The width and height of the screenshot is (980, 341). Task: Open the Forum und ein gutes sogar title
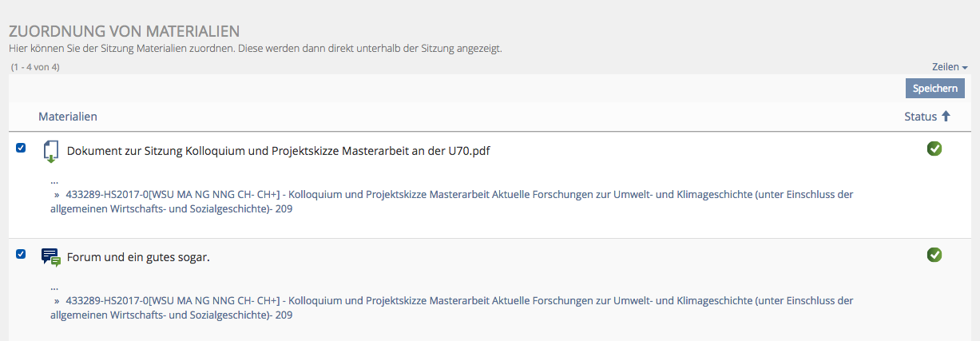(x=138, y=257)
